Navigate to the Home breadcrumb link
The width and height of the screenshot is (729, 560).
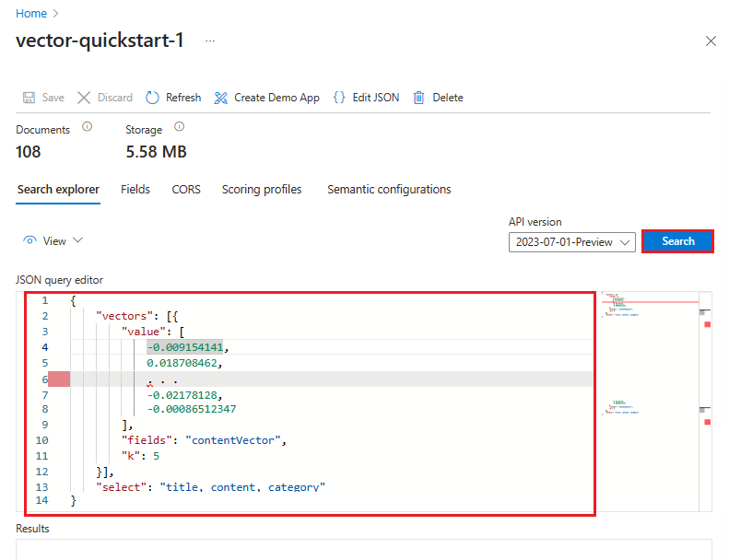(31, 14)
